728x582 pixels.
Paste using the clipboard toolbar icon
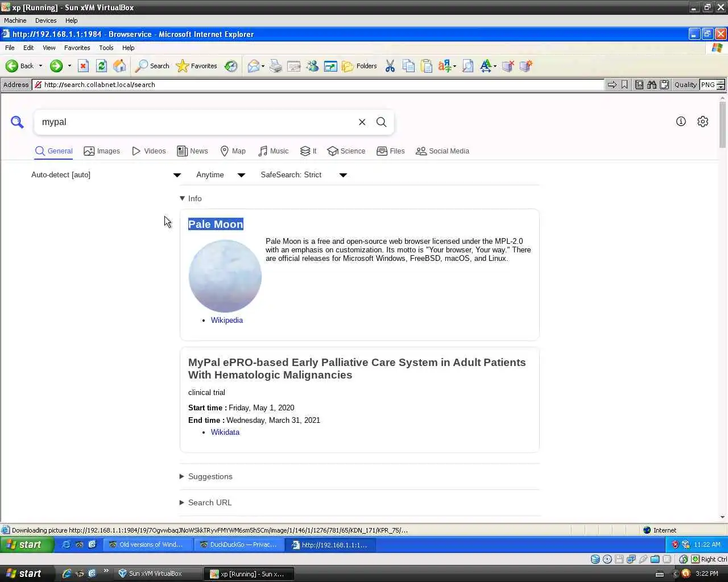[x=427, y=66]
